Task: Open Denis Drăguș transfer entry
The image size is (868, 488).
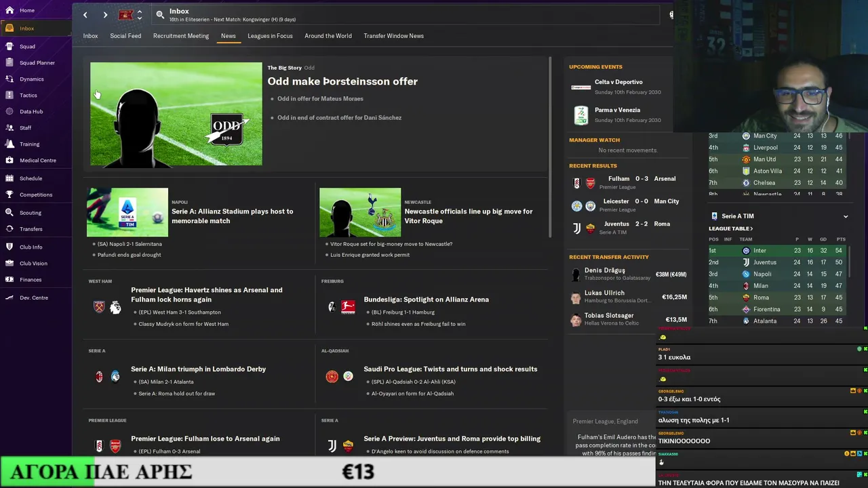Action: (629, 274)
